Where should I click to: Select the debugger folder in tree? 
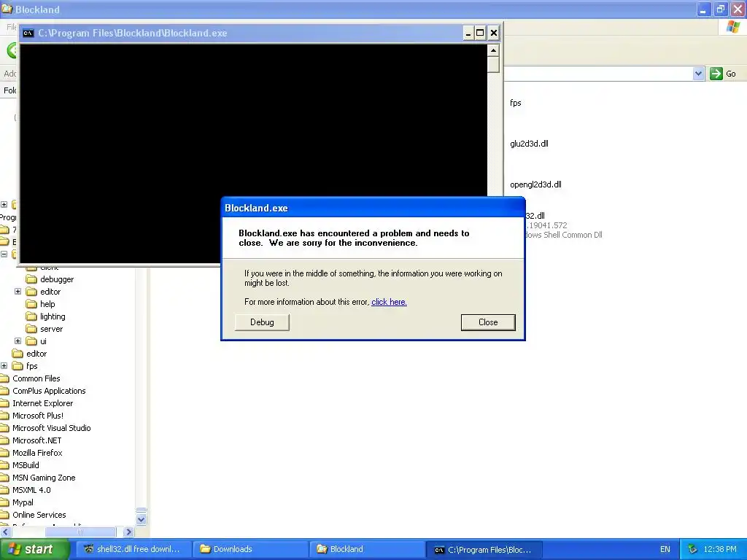57,279
